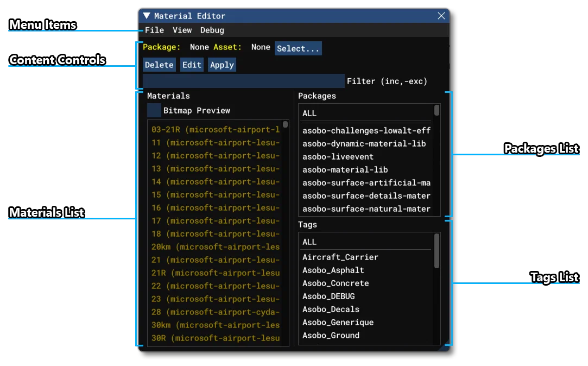Click the Materials list scrollbar thumb
Image resolution: width=588 pixels, height=366 pixels.
coord(286,124)
